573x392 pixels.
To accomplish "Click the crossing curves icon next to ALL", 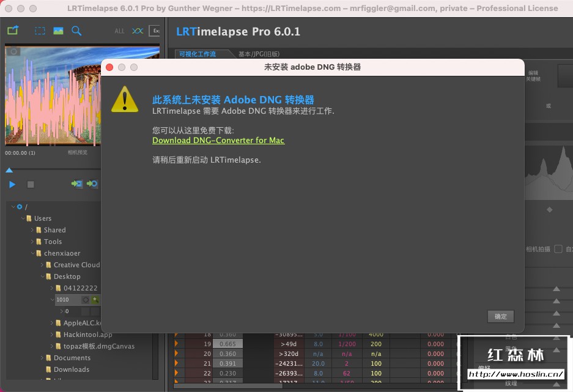I will coord(138,31).
